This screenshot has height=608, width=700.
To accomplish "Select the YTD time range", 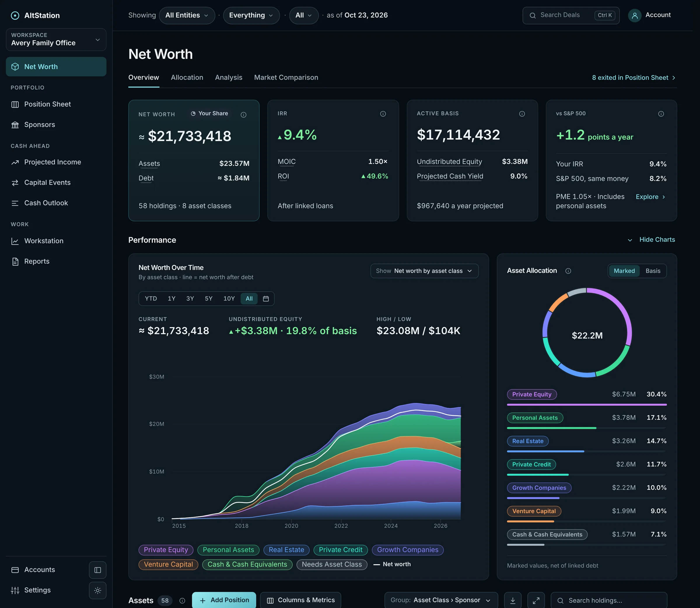I will coord(151,299).
